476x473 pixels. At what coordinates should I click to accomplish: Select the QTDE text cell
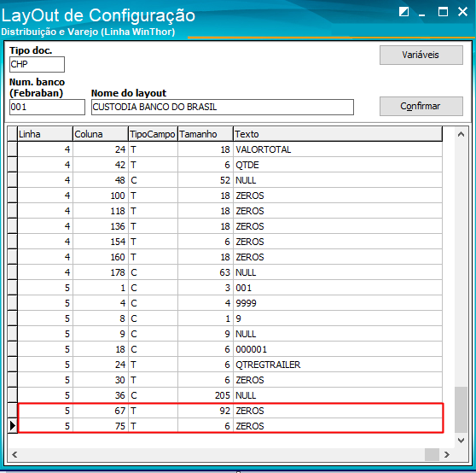point(338,165)
